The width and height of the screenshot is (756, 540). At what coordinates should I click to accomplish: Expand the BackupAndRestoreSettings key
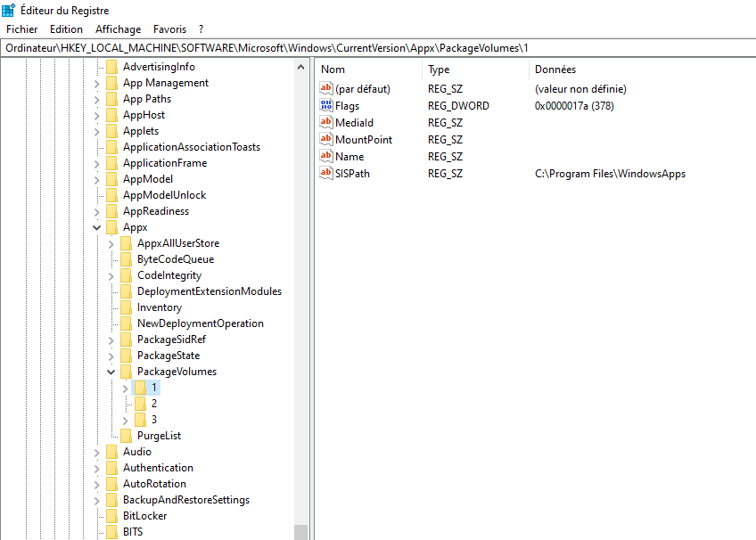(97, 501)
